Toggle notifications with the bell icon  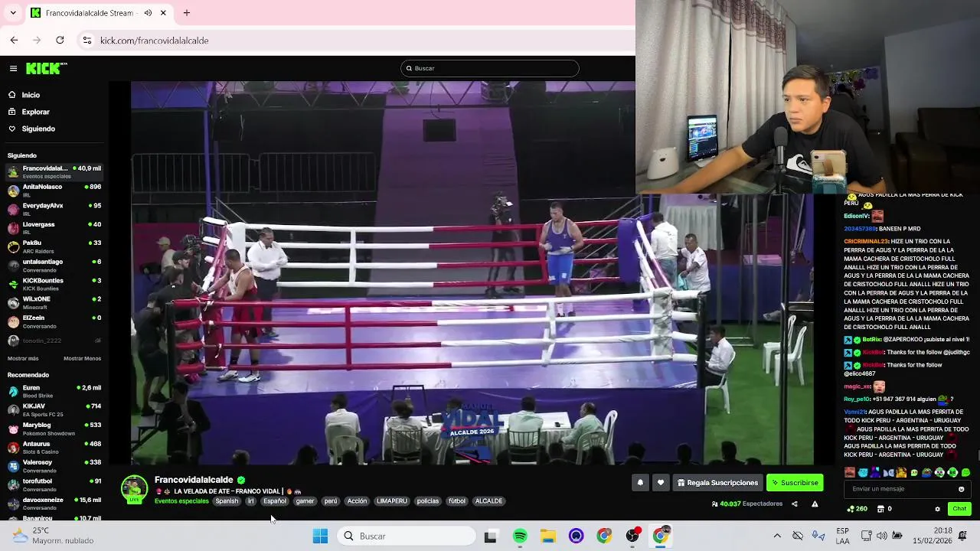640,483
